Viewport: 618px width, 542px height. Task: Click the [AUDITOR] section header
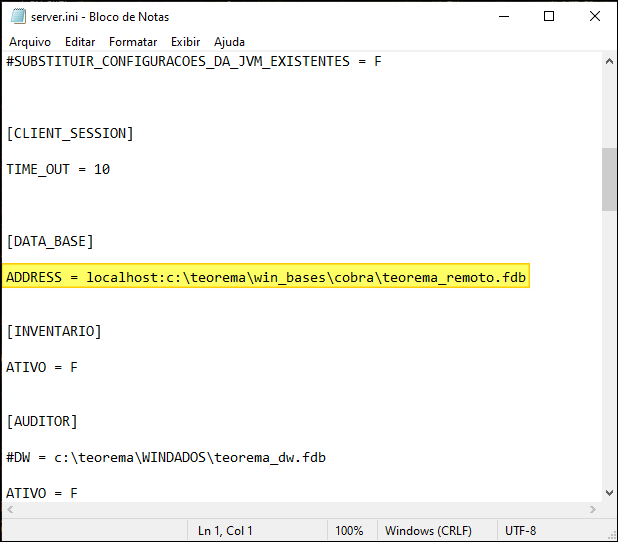tap(42, 421)
